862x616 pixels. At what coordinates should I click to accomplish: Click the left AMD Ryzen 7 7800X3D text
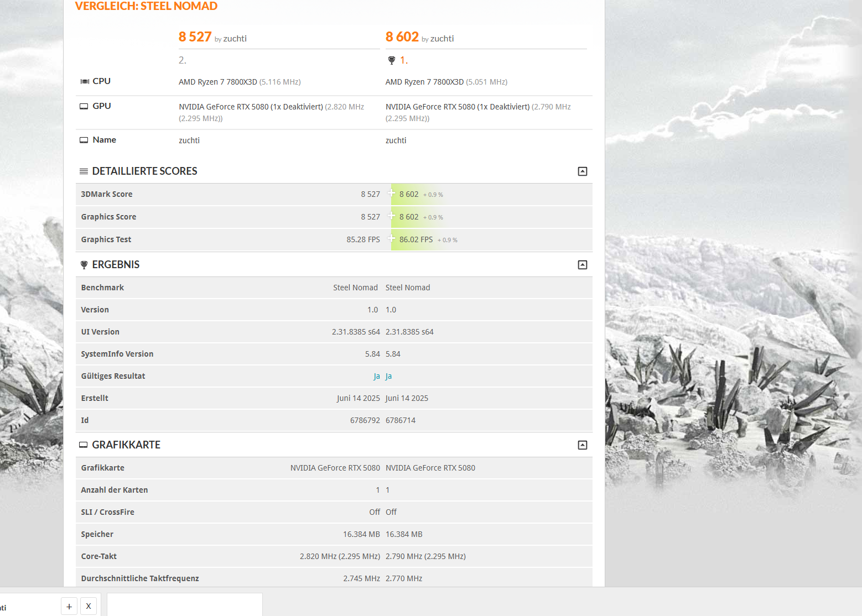point(218,82)
